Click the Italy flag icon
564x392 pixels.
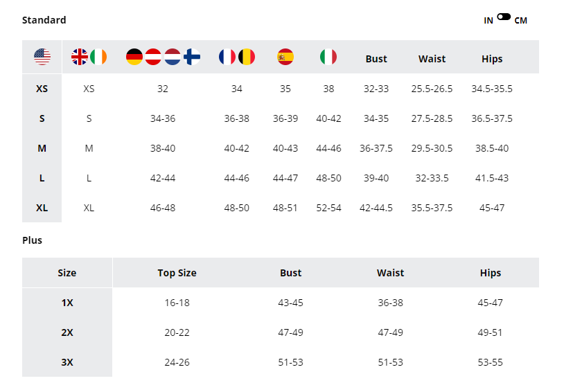[328, 57]
